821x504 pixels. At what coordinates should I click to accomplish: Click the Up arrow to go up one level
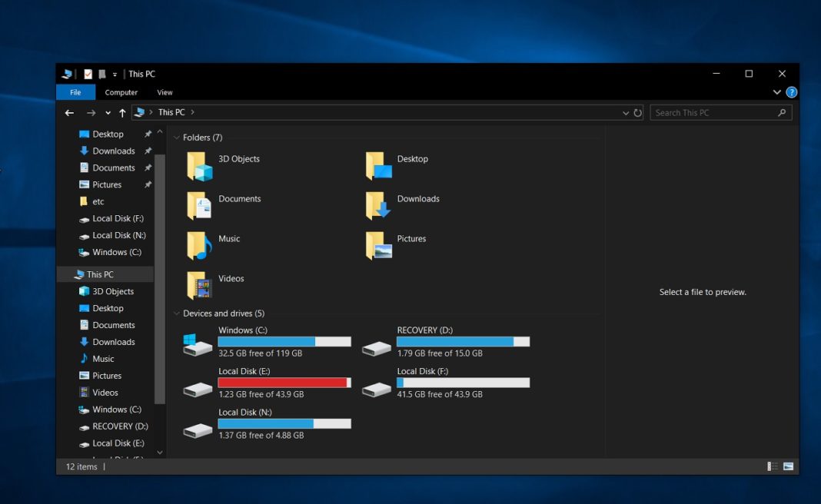[x=123, y=112]
